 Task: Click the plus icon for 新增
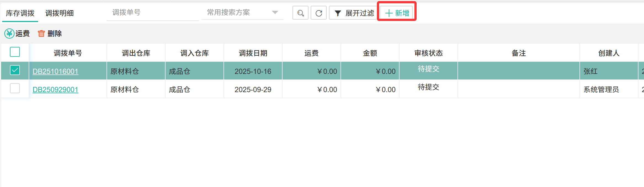[x=388, y=13]
